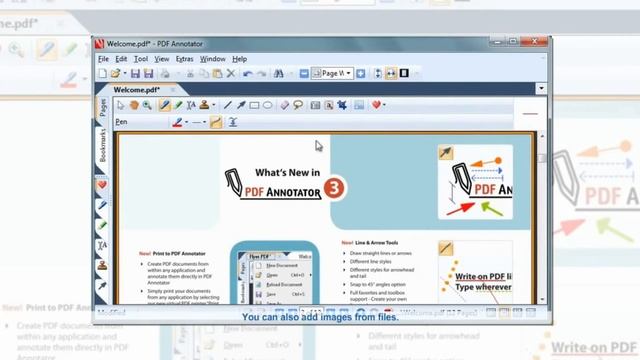The width and height of the screenshot is (640, 360).
Task: Choose the Select arrow pointer tool
Action: point(120,105)
